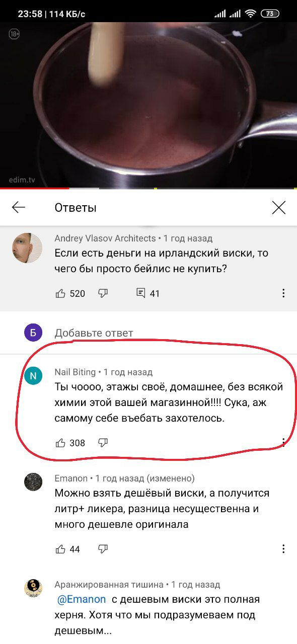Dislike the Nail Biting comment
The height and width of the screenshot is (644, 297).
(x=103, y=443)
